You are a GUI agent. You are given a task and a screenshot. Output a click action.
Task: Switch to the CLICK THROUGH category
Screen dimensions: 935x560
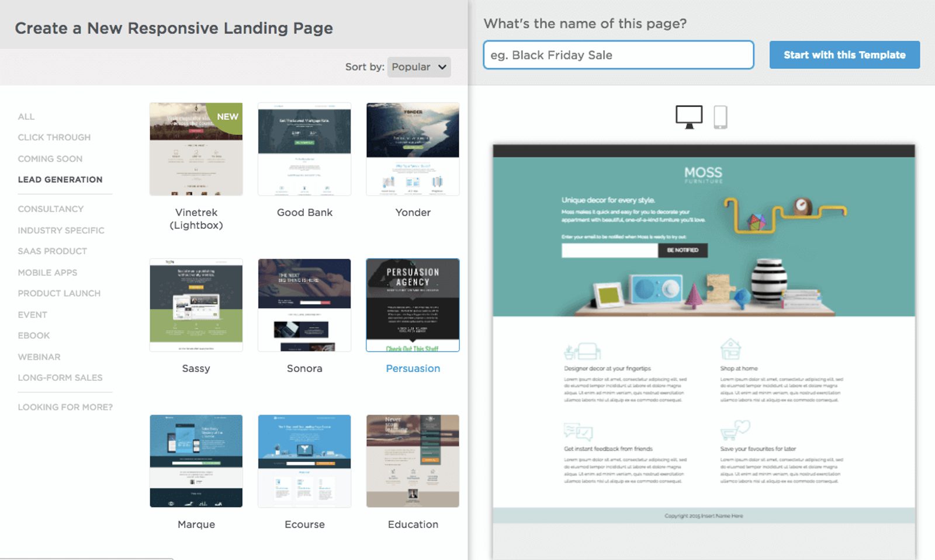click(54, 137)
